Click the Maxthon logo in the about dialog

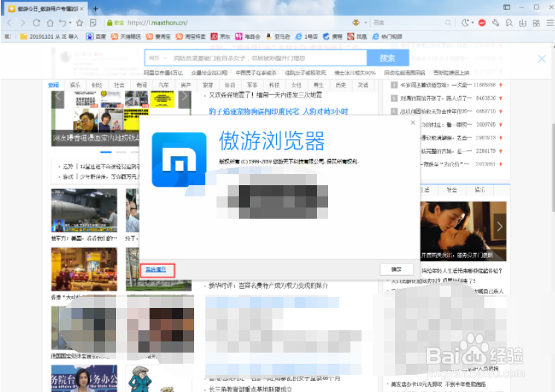click(179, 159)
